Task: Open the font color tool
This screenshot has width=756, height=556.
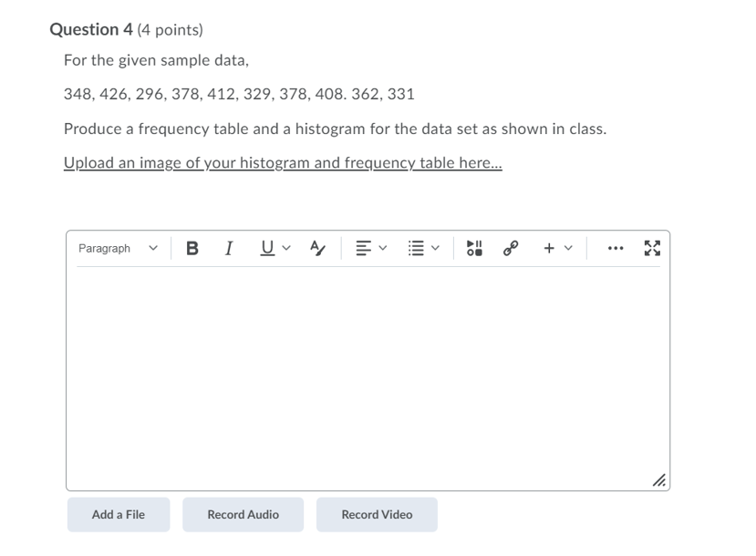Action: click(316, 247)
